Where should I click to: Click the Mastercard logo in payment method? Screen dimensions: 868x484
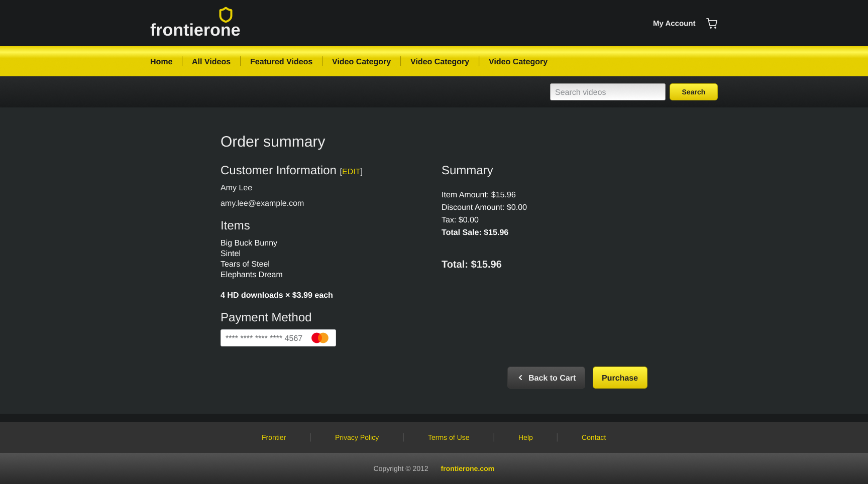pos(320,338)
